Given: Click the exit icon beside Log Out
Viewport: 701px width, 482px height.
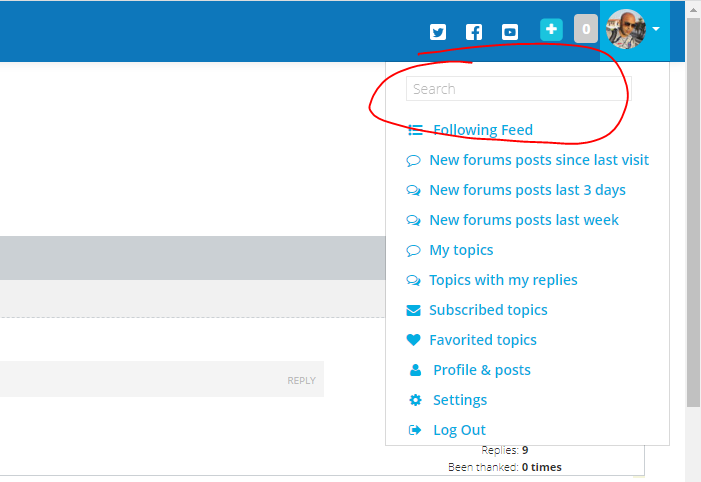Looking at the screenshot, I should (x=415, y=430).
